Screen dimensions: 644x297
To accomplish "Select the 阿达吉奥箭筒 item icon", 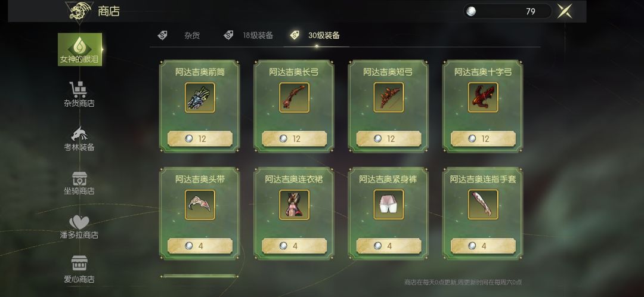I will (200, 97).
